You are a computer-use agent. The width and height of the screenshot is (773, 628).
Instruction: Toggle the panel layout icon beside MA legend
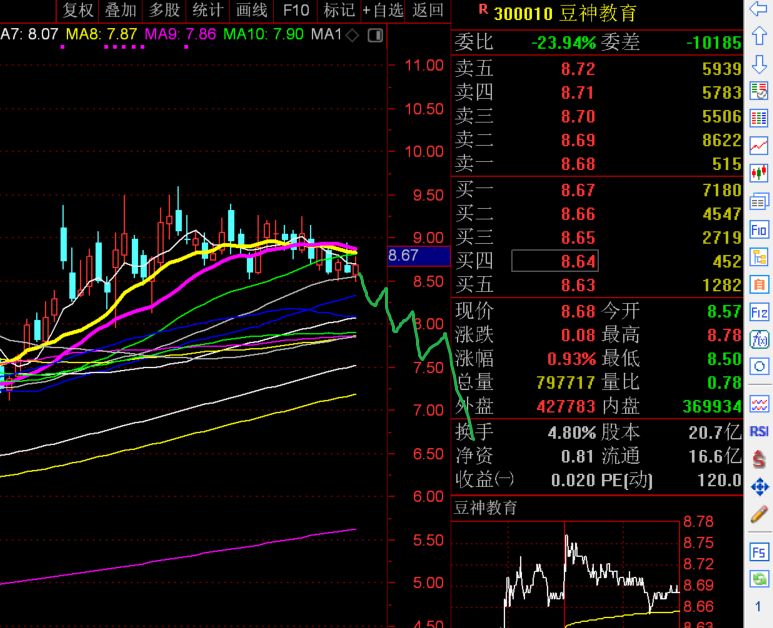coord(376,35)
